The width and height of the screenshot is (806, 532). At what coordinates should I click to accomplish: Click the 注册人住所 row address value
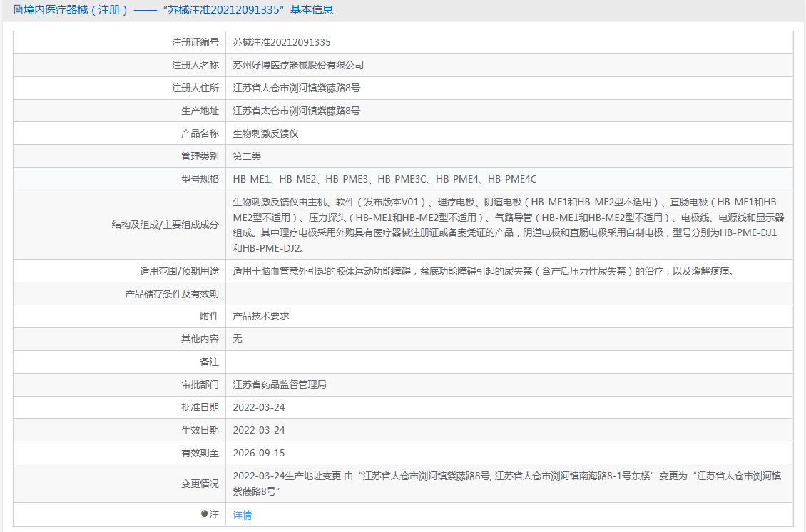(x=297, y=88)
